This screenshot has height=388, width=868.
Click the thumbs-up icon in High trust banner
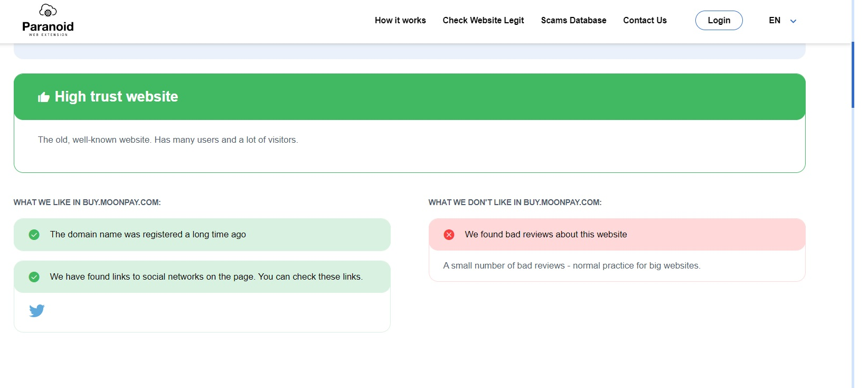coord(44,97)
